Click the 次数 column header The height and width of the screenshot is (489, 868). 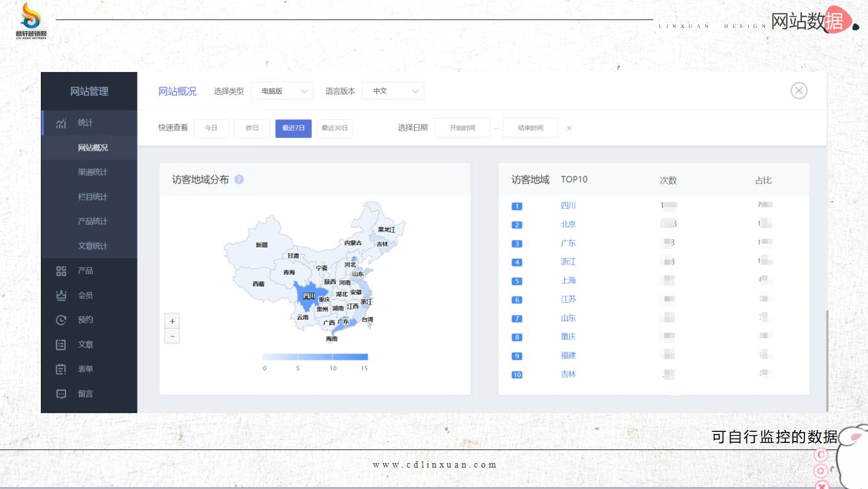click(668, 180)
